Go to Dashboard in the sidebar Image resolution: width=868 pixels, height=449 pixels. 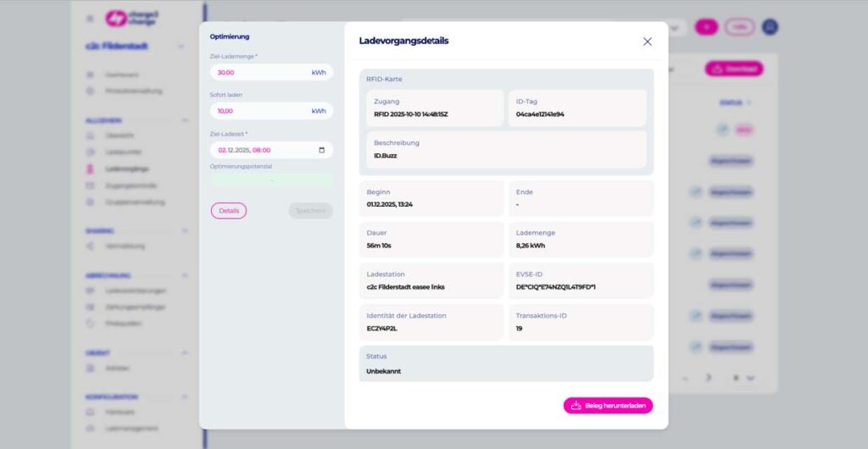122,75
